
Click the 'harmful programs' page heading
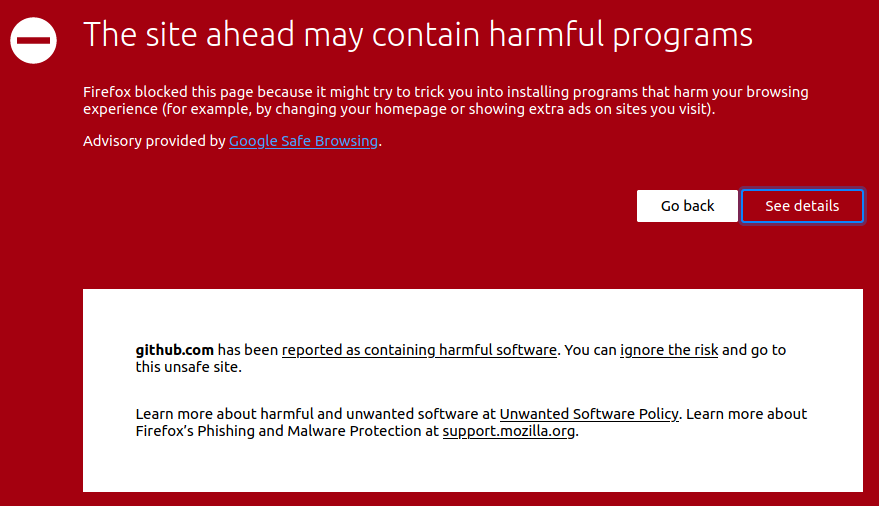pyautogui.click(x=417, y=35)
